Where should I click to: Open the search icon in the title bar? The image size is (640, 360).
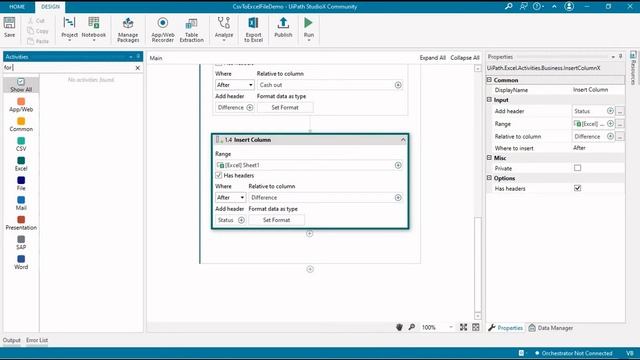(508, 6)
